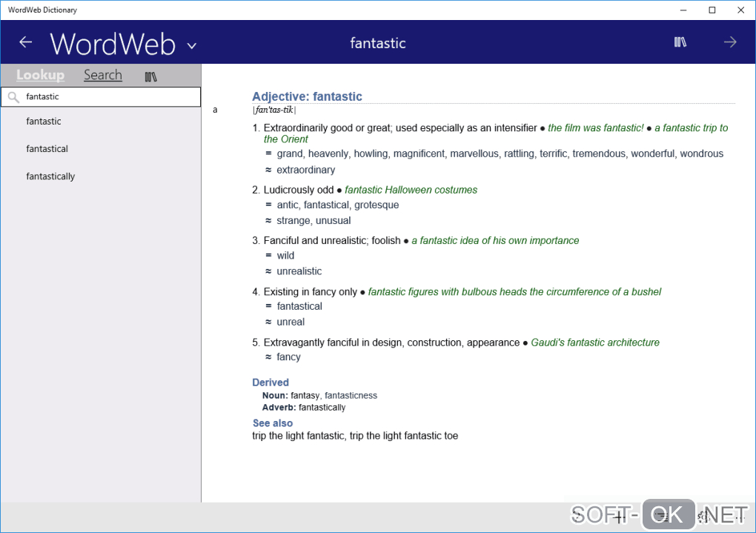Open the bookmarks icon beside the Search tab
The height and width of the screenshot is (533, 756).
(151, 76)
